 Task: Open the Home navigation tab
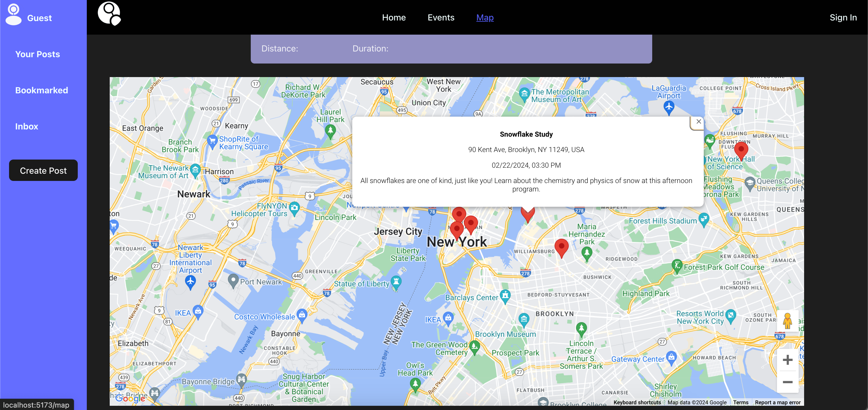click(394, 17)
